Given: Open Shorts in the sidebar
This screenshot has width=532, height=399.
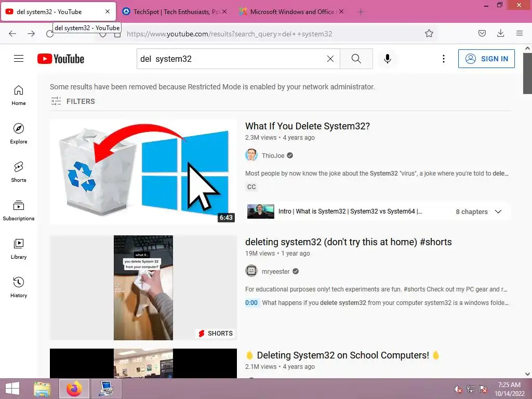Looking at the screenshot, I should (x=19, y=172).
